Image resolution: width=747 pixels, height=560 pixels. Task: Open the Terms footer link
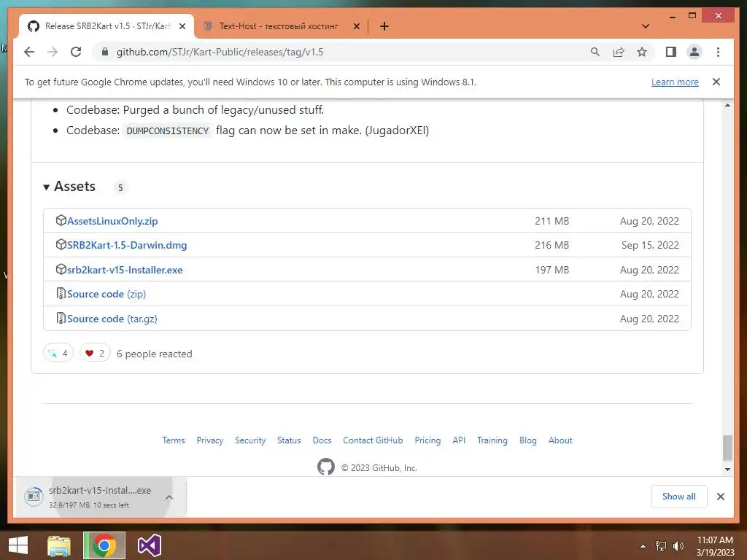click(x=174, y=440)
